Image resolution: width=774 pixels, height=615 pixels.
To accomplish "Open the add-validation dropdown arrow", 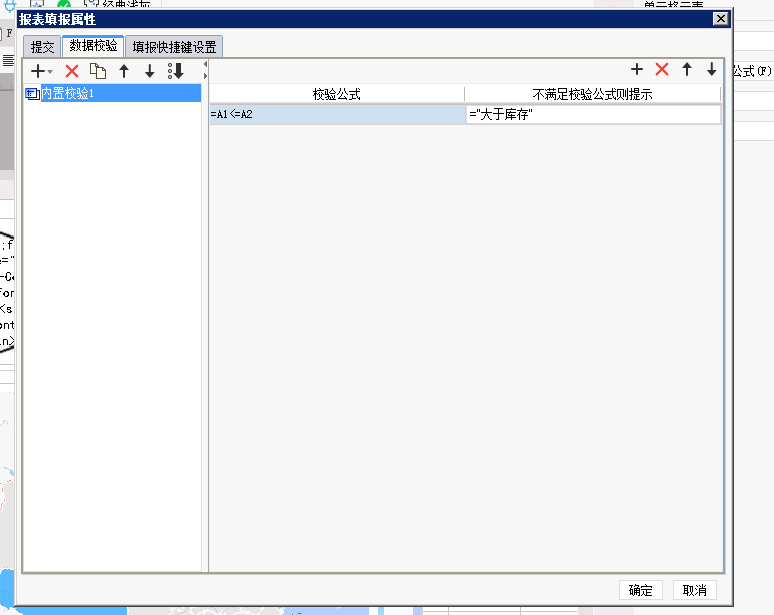I will (50, 72).
